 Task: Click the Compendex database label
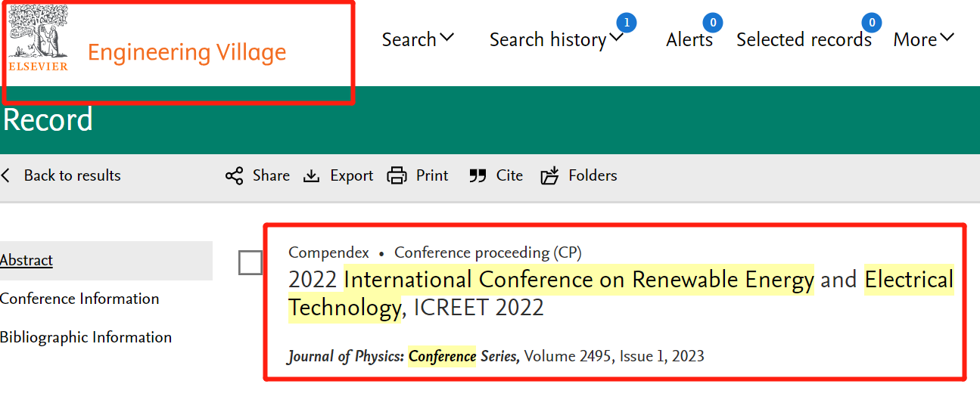[328, 252]
